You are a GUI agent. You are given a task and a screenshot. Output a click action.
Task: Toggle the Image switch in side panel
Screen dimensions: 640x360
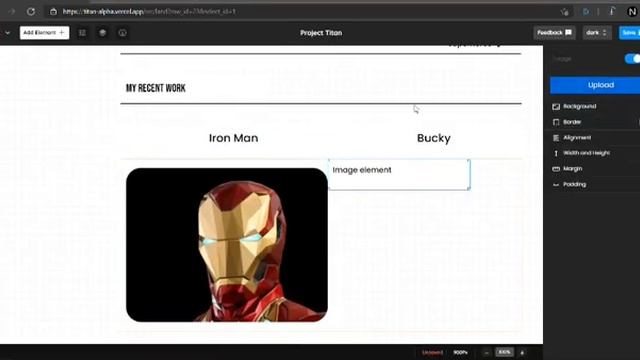633,59
